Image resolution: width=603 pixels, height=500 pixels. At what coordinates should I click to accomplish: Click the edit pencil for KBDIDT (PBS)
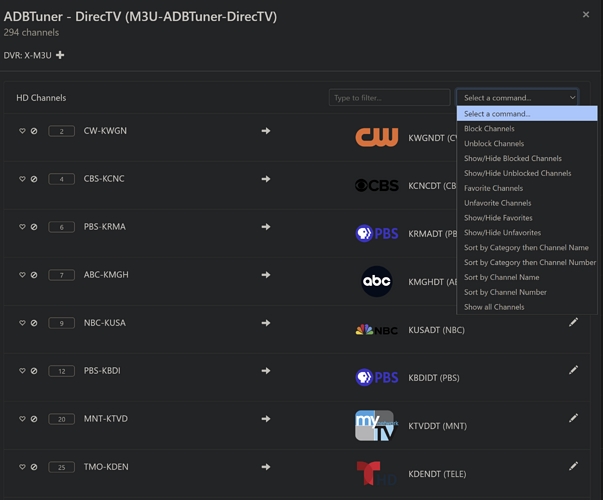click(x=573, y=370)
